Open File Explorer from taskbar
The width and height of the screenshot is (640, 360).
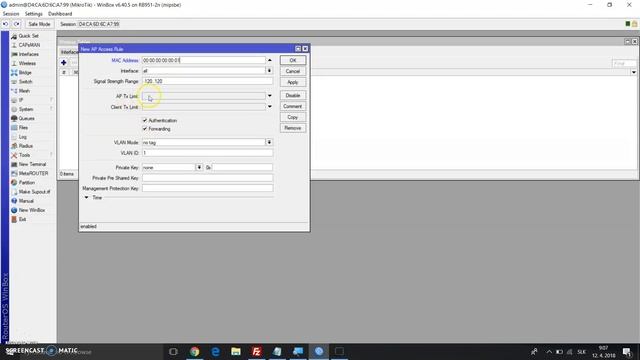[236, 351]
